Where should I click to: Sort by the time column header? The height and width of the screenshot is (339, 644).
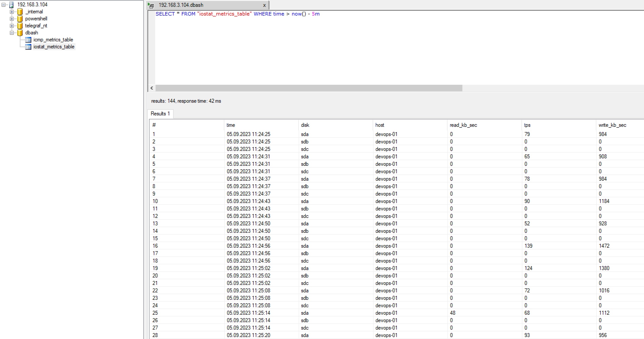tap(261, 125)
